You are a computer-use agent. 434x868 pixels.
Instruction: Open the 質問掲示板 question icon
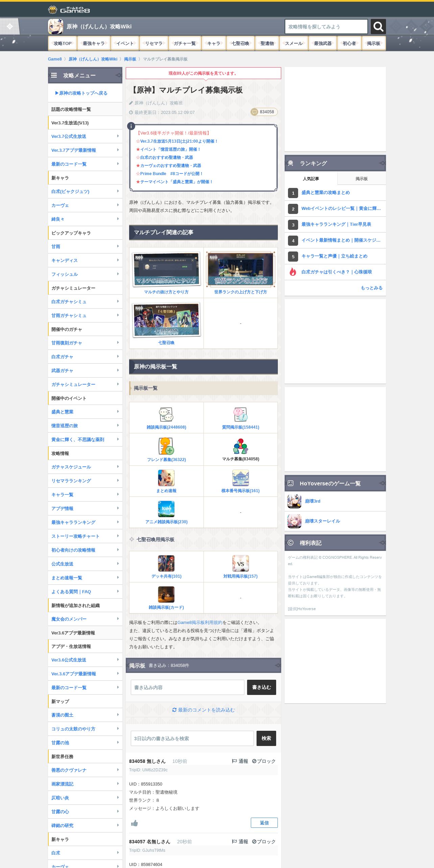(240, 414)
